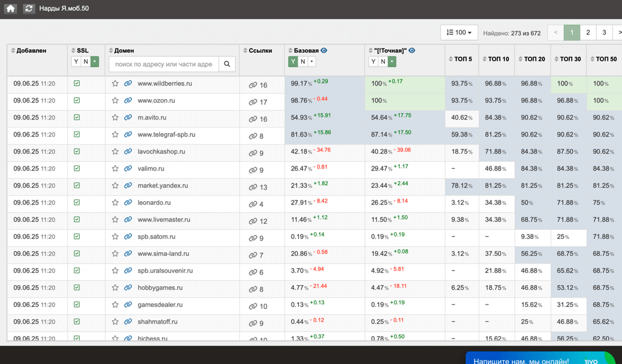The image size is (622, 364).
Task: Open external link icon for leonardo.ru
Action: 128,203
